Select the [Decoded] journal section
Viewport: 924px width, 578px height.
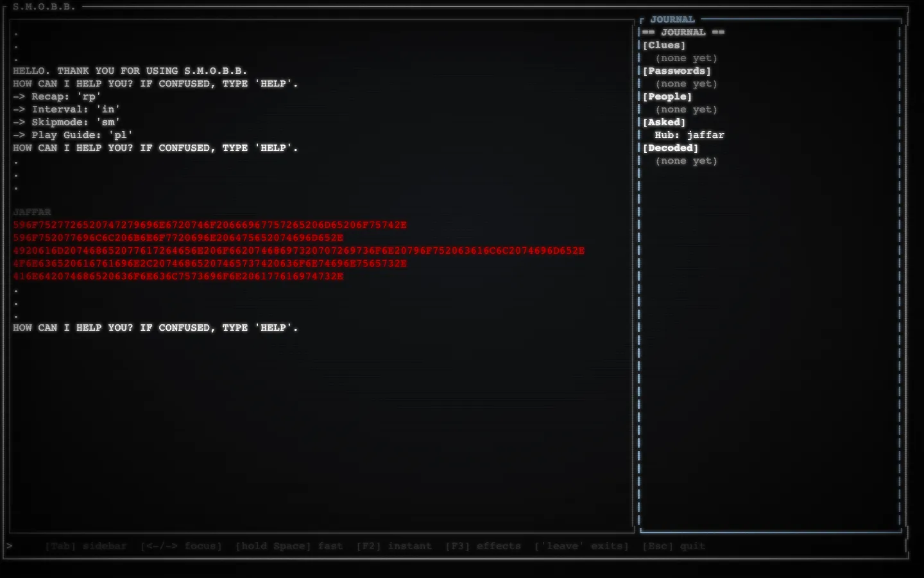click(x=671, y=148)
